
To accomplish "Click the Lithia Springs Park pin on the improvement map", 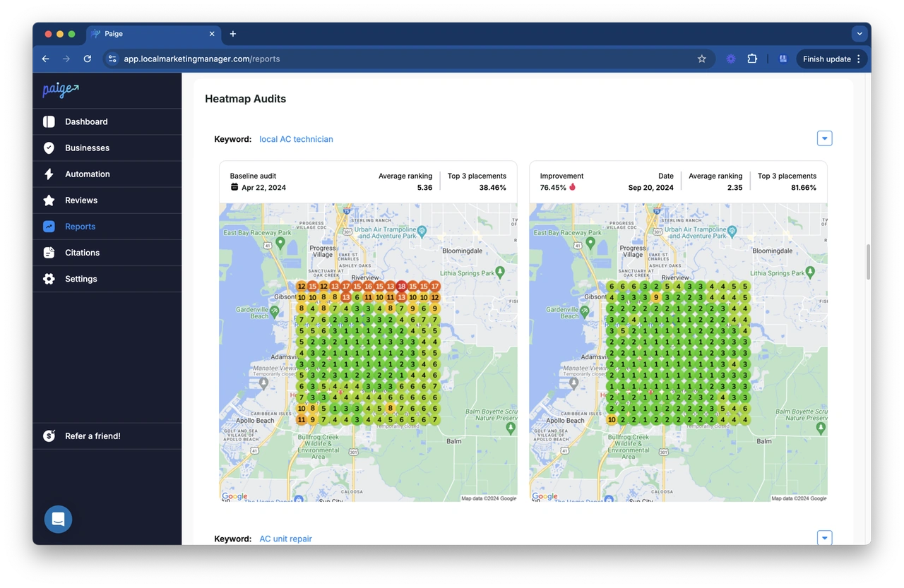I will click(811, 272).
